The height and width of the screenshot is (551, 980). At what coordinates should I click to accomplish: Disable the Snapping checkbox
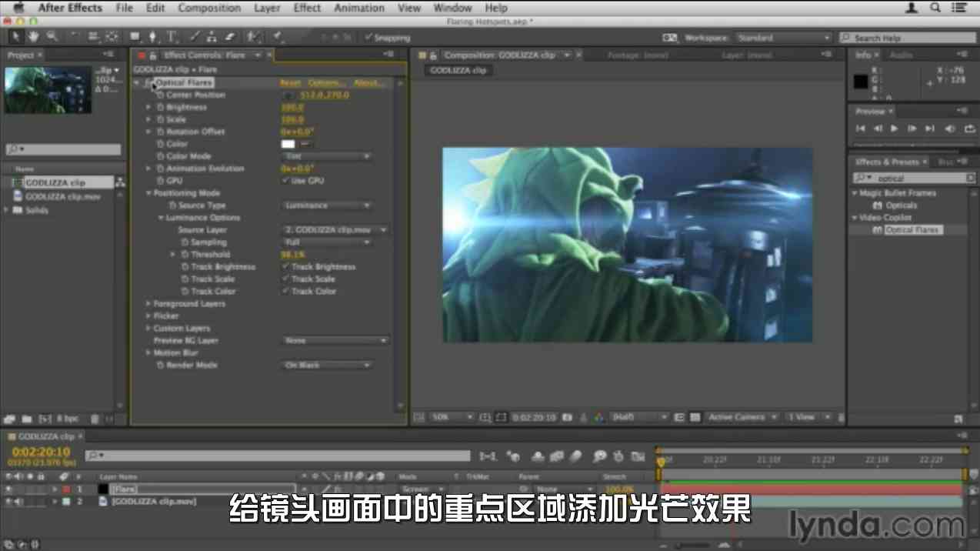pyautogui.click(x=369, y=38)
